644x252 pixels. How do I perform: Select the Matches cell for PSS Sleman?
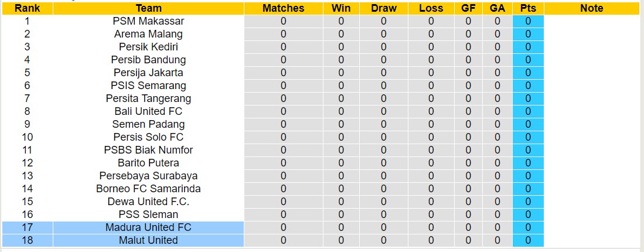(283, 214)
